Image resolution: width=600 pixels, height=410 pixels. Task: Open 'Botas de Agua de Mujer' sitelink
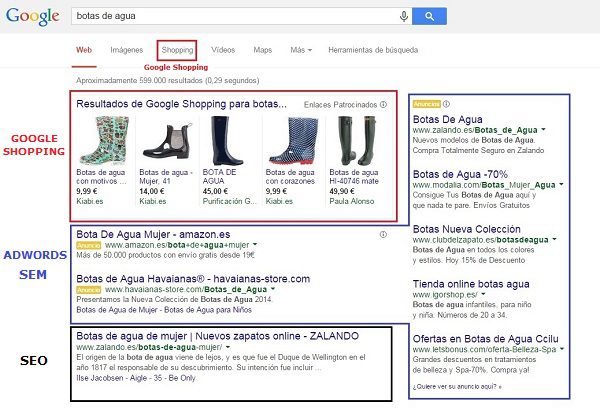coord(117,310)
